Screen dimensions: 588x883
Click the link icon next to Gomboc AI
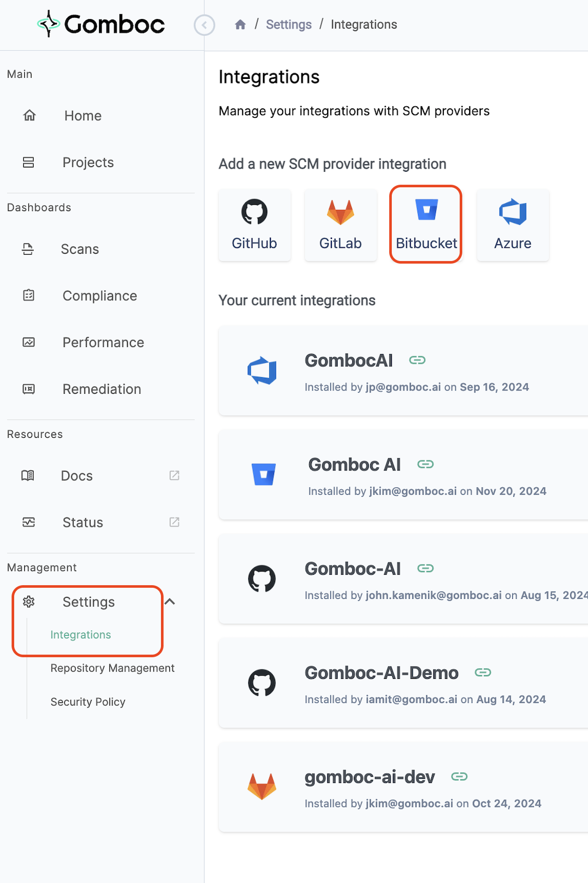(x=425, y=464)
